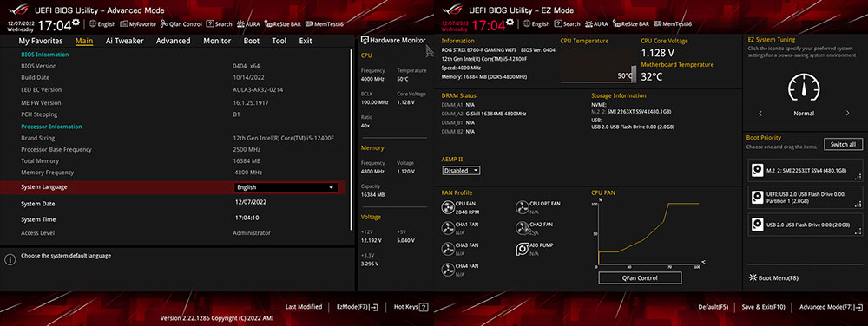Open Qfan Control in the Advanced Mode toolbar
The height and width of the screenshot is (326, 868).
point(181,23)
